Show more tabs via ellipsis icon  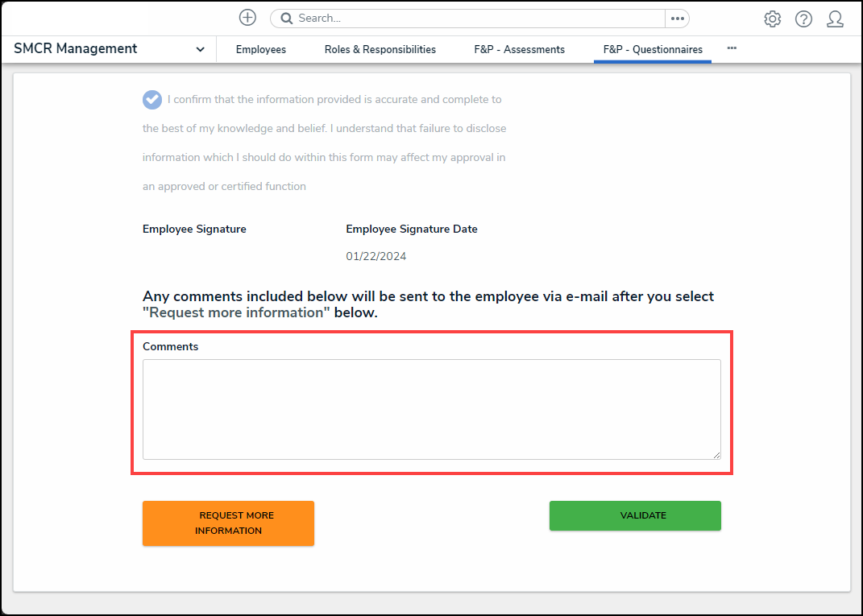732,48
